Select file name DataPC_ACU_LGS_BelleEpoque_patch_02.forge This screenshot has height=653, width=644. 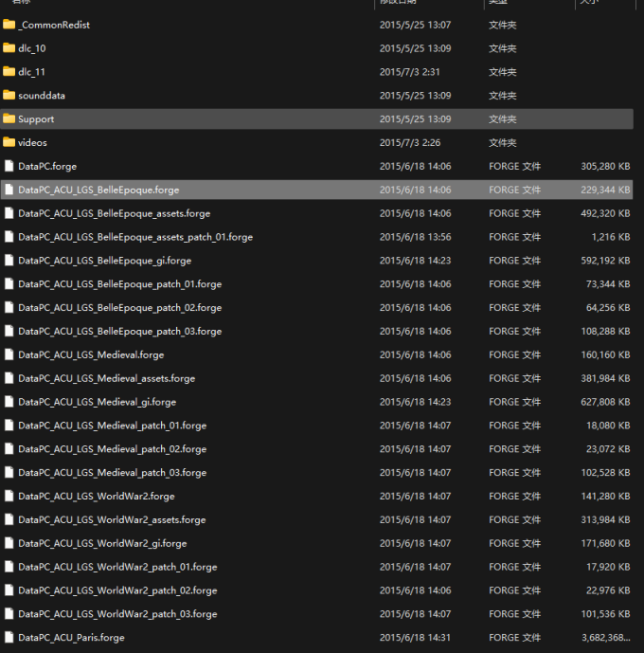120,307
